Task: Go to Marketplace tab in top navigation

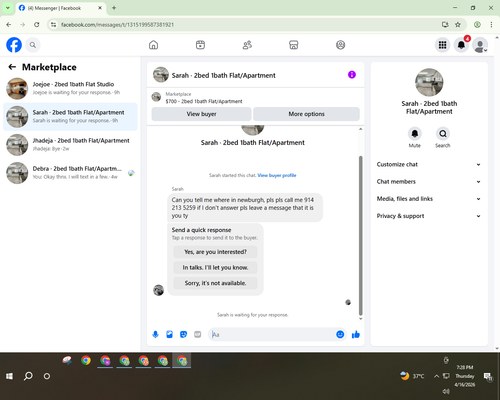Action: [x=294, y=45]
